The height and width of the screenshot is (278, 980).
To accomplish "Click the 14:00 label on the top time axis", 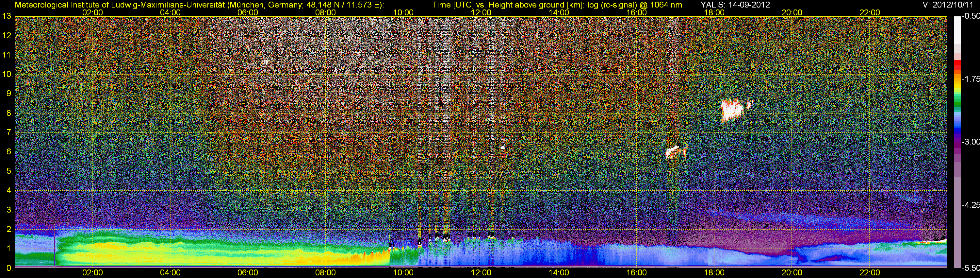I will [x=559, y=12].
